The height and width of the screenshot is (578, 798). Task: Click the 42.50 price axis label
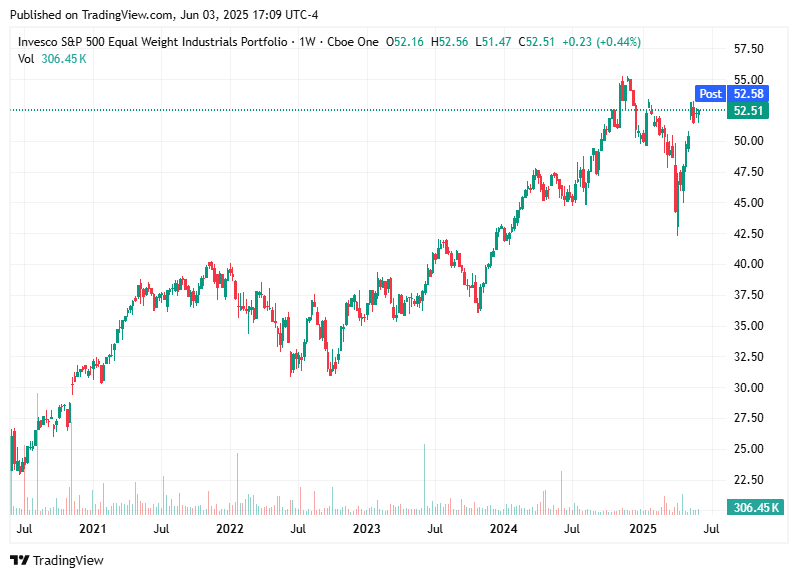pos(748,234)
